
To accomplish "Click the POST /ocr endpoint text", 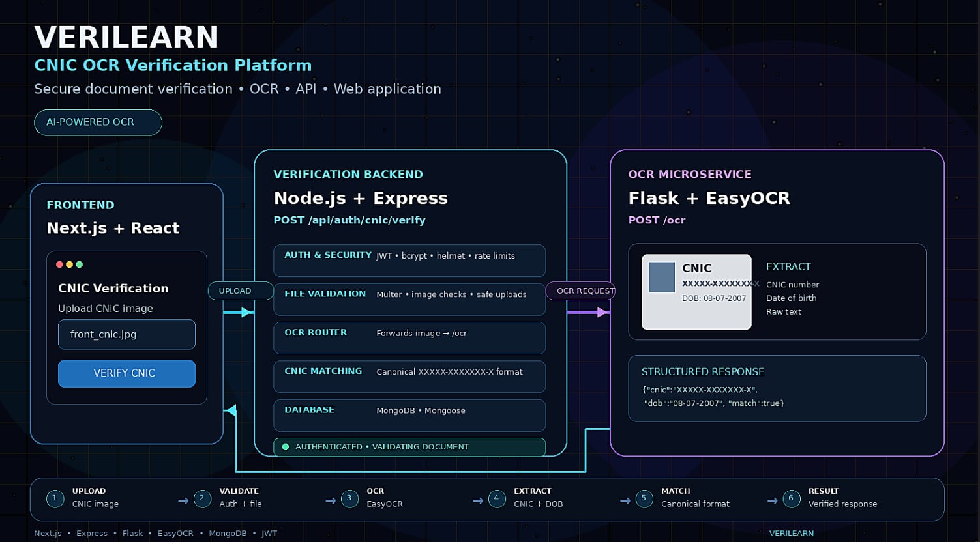I will pos(657,220).
